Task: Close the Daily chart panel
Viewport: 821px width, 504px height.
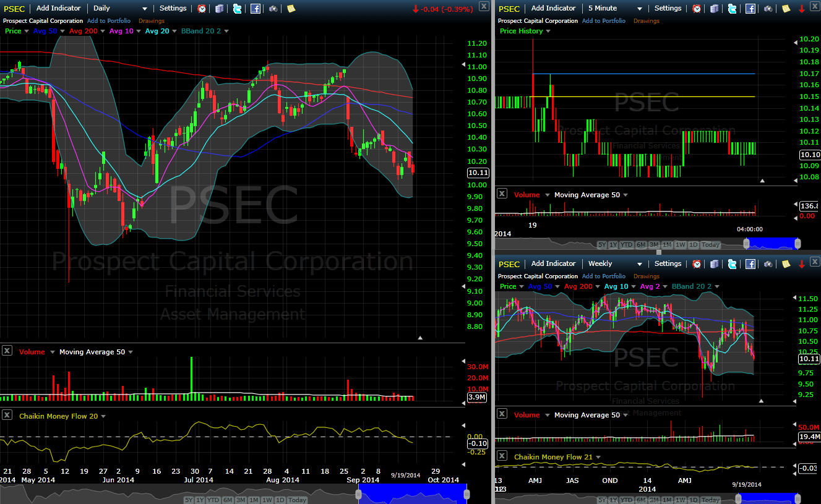Action: pyautogui.click(x=483, y=7)
